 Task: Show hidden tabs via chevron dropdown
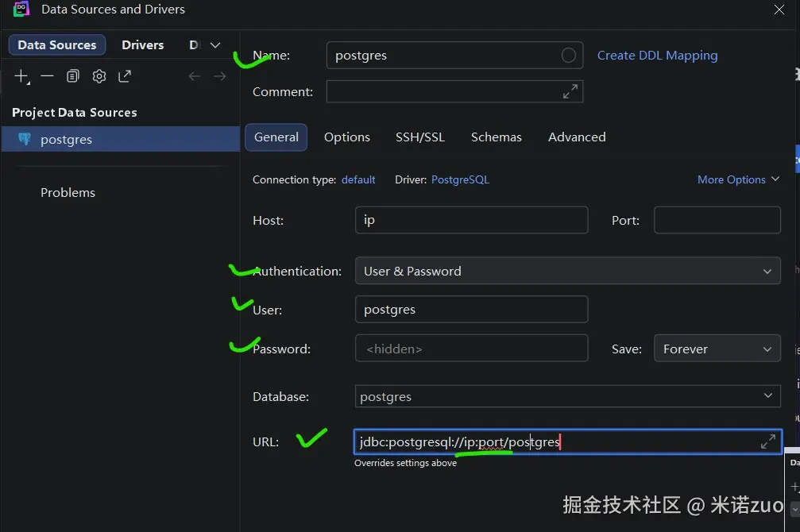[x=215, y=45]
